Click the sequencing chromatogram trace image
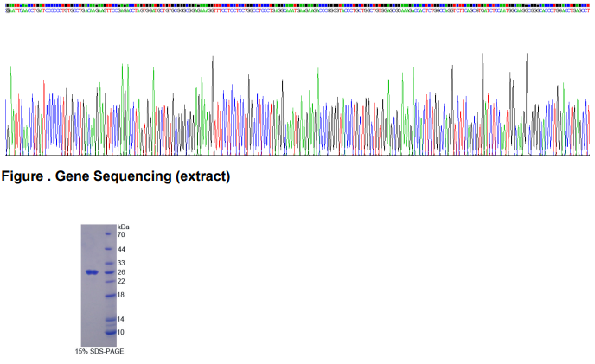595x364 pixels. click(x=297, y=101)
